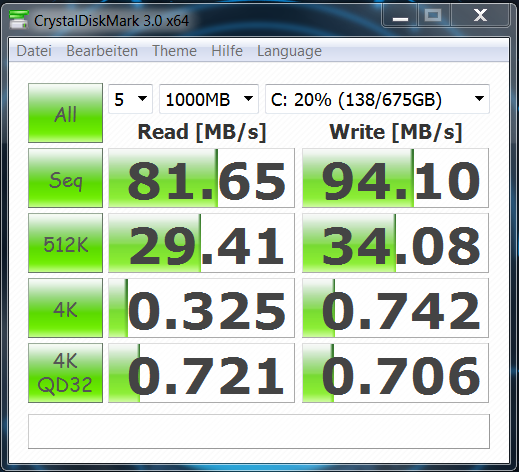The height and width of the screenshot is (472, 519).
Task: Open the Datei menu
Action: 34,51
